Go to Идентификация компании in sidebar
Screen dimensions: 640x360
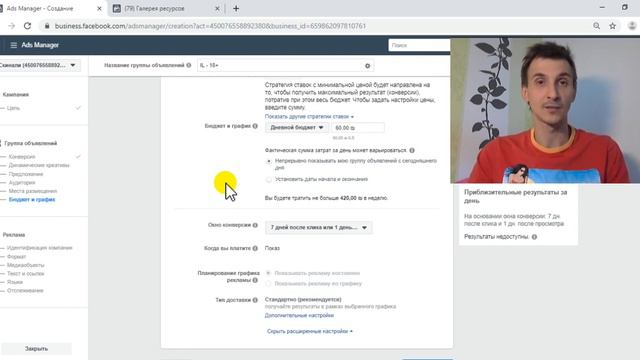coord(40,248)
